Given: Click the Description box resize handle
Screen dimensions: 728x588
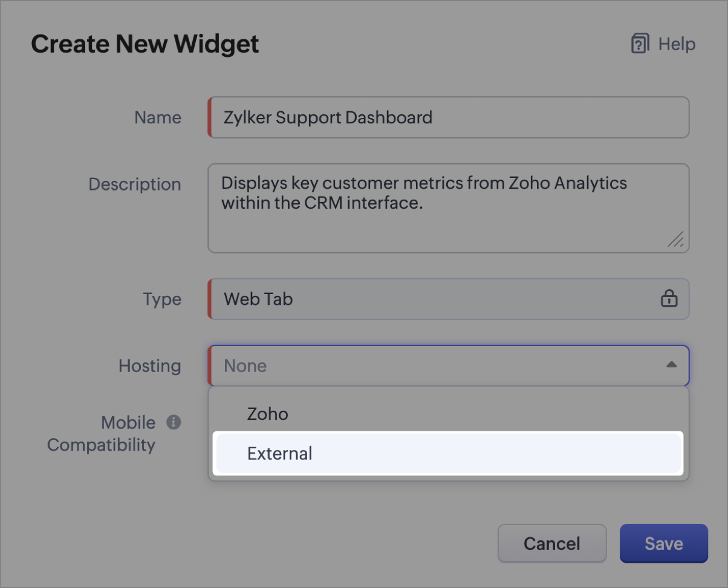Looking at the screenshot, I should [x=675, y=239].
